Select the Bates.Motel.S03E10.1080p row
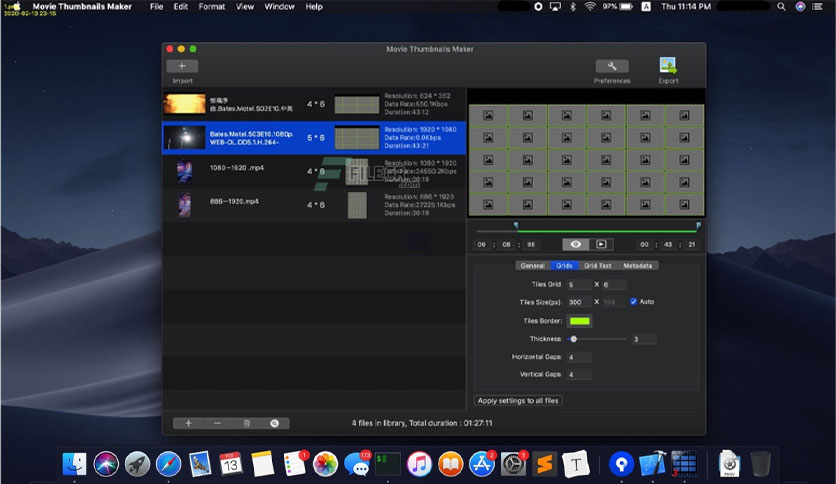Screen dimensions: 836x484 click(314, 138)
